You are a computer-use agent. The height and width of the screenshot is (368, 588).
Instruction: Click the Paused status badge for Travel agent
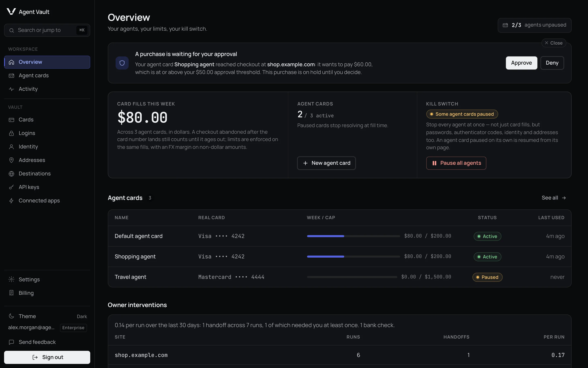tap(487, 277)
